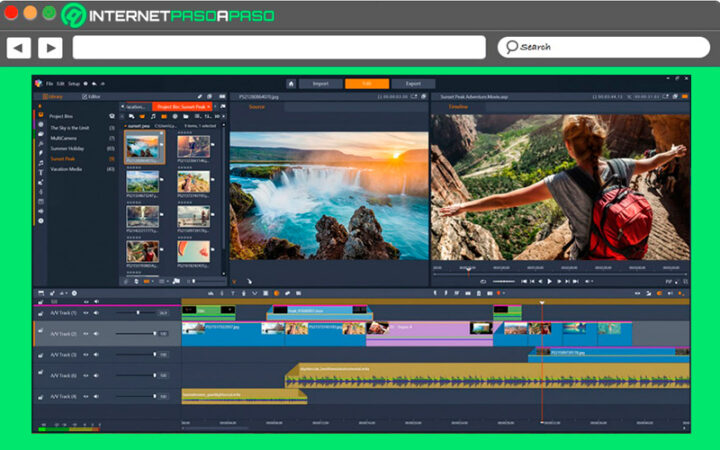The width and height of the screenshot is (720, 450).
Task: Click the browser back arrow button
Action: [x=18, y=47]
